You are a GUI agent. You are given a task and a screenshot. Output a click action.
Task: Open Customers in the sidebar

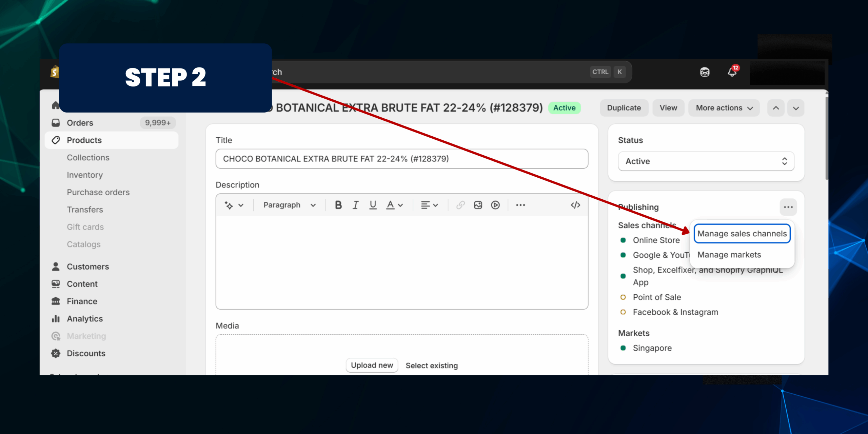(x=87, y=267)
